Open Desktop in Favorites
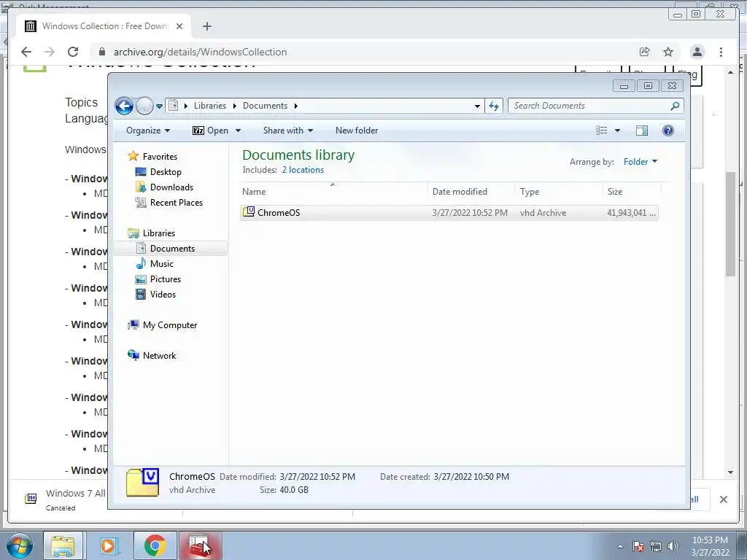 [x=166, y=172]
